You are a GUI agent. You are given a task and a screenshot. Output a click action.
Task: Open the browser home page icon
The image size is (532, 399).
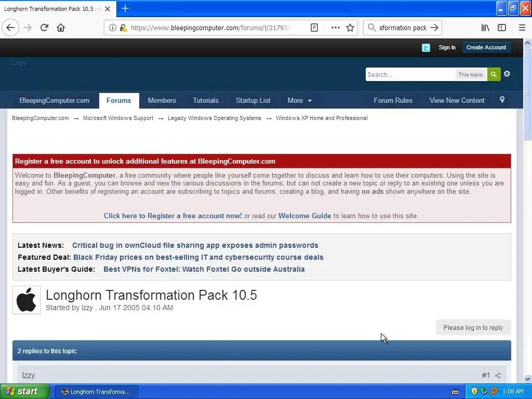point(61,28)
